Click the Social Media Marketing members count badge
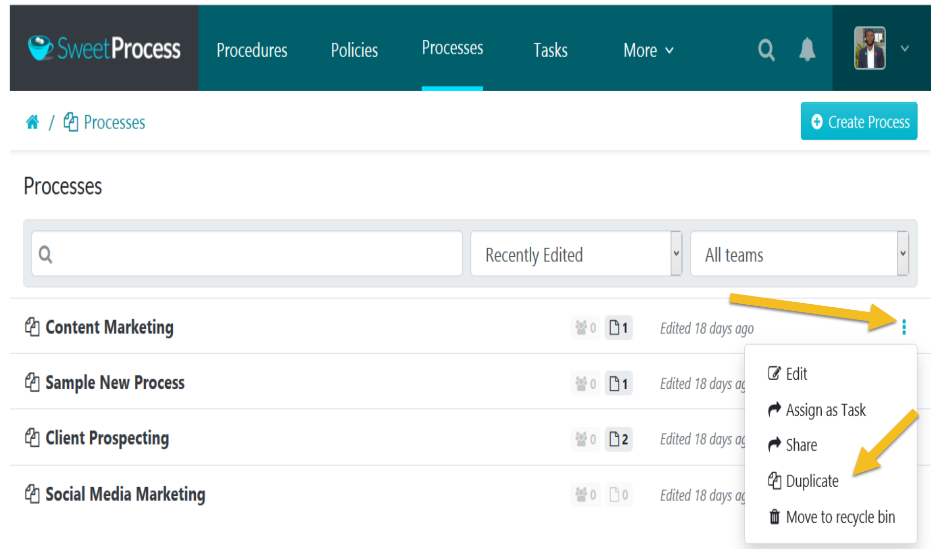 point(585,495)
